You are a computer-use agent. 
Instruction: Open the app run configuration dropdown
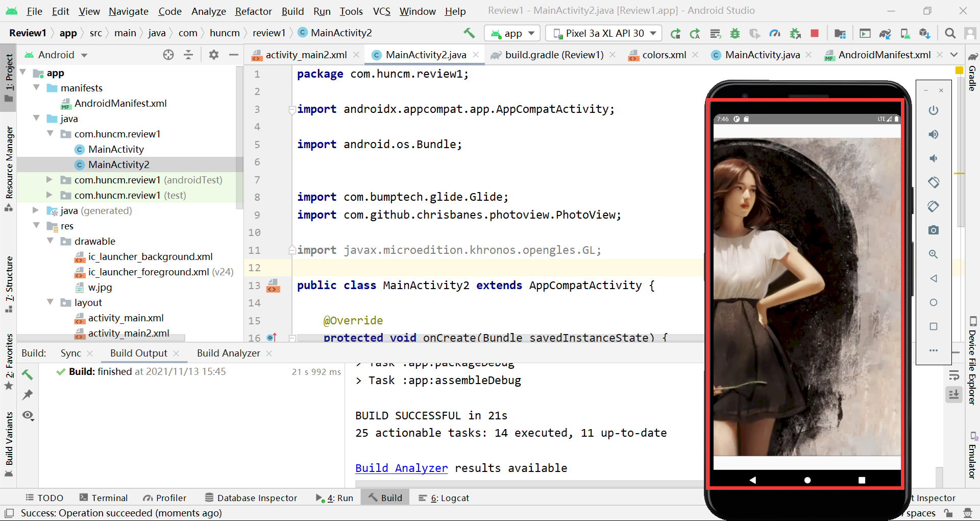point(512,34)
